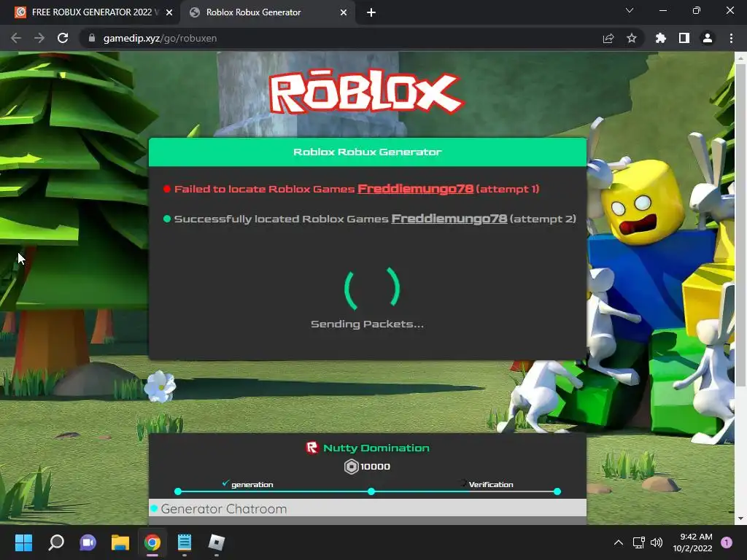Open the notification count badge
Image resolution: width=747 pixels, height=560 pixels.
coord(727,542)
